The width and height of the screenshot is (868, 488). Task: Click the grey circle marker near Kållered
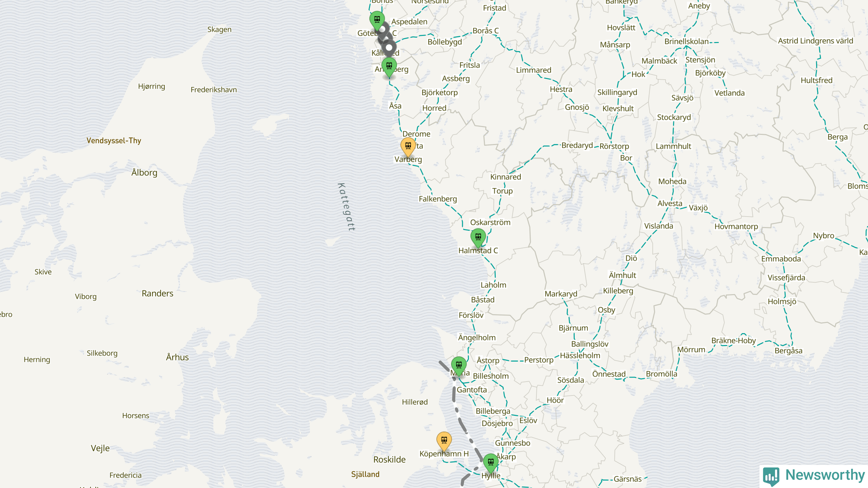tap(389, 48)
